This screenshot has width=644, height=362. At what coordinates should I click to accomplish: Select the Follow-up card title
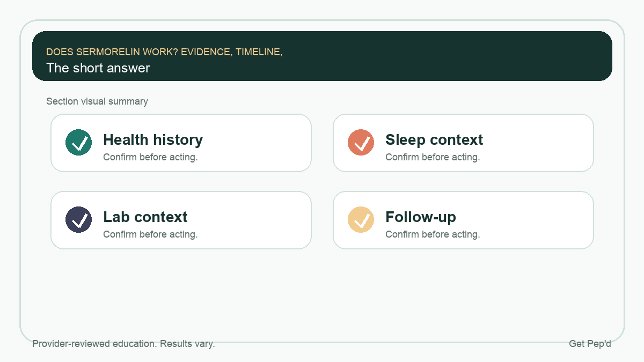pos(421,217)
